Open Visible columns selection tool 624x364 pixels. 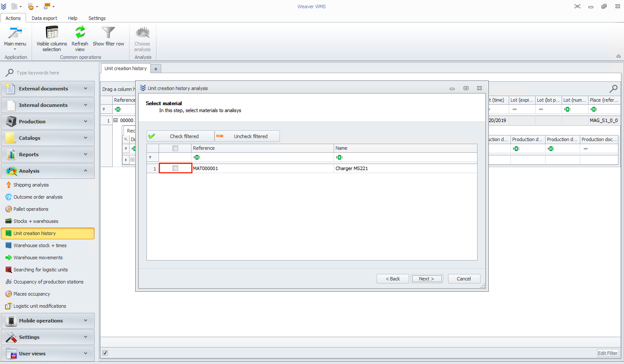tap(52, 38)
